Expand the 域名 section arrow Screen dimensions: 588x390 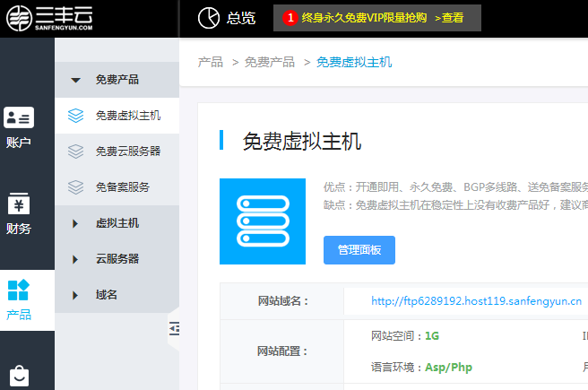pyautogui.click(x=75, y=295)
